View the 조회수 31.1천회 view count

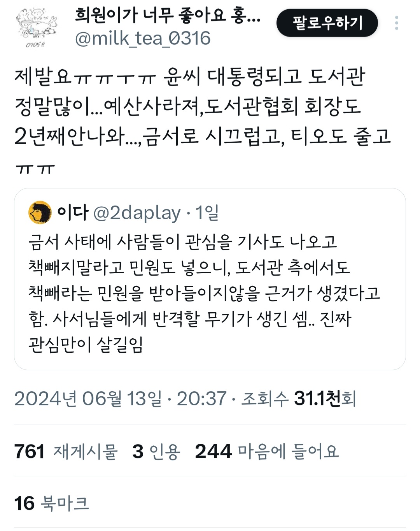coord(299,399)
